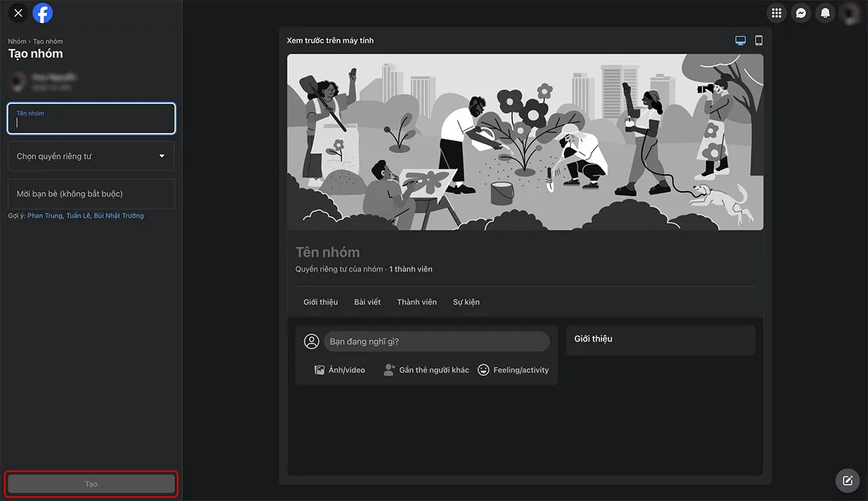Click the Nhóm breadcrumb link

[17, 41]
